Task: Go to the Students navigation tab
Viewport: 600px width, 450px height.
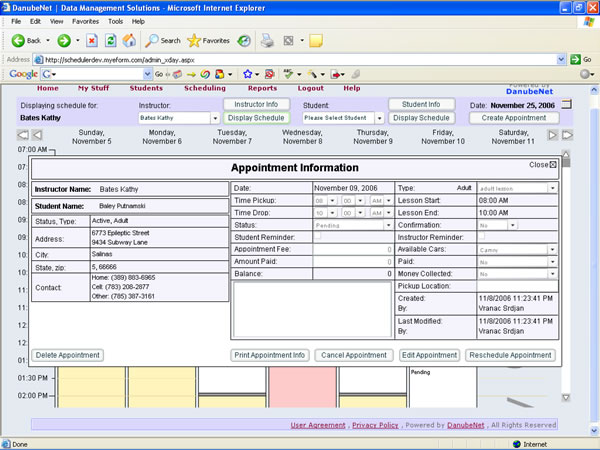Action: 146,88
